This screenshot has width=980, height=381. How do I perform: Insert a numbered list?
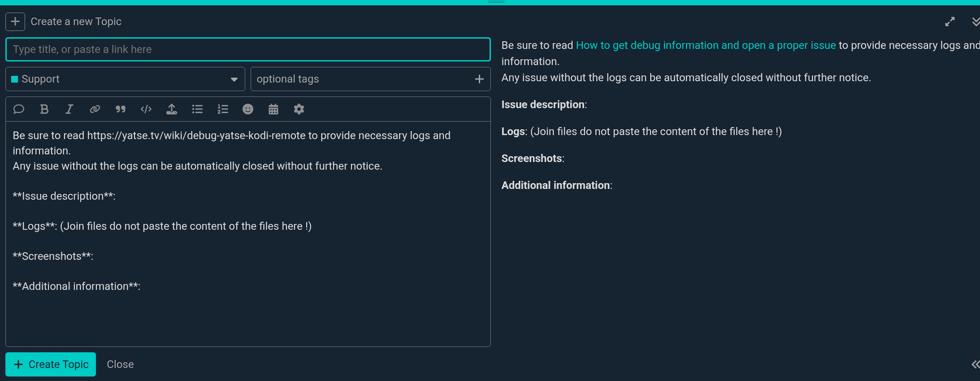223,109
